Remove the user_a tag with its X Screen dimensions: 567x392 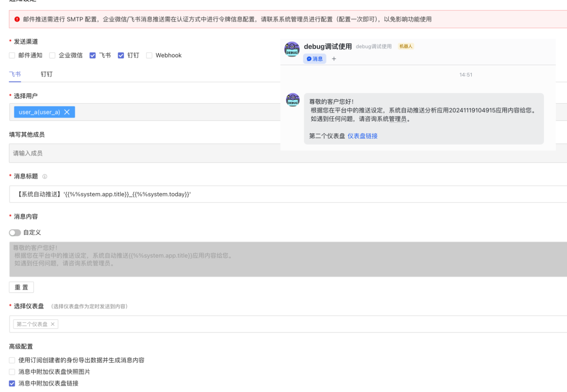pyautogui.click(x=67, y=112)
